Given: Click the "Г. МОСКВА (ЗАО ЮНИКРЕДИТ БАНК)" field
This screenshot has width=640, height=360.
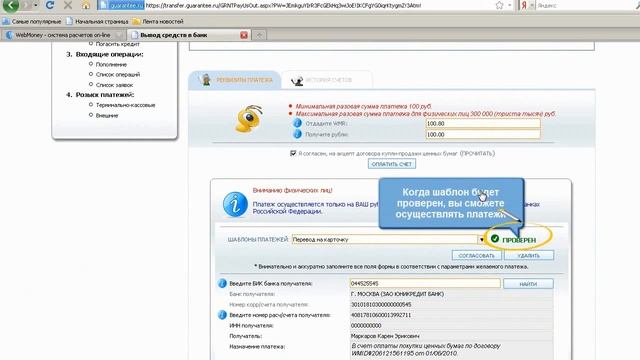Looking at the screenshot, I should [x=451, y=294].
